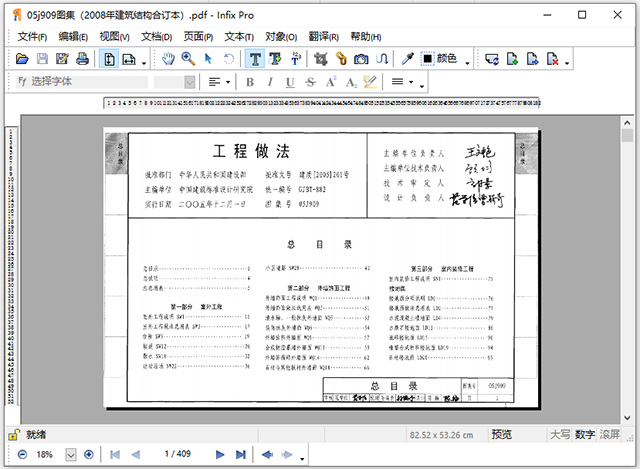640x469 pixels.
Task: Expand the font size dropdown
Action: point(189,82)
